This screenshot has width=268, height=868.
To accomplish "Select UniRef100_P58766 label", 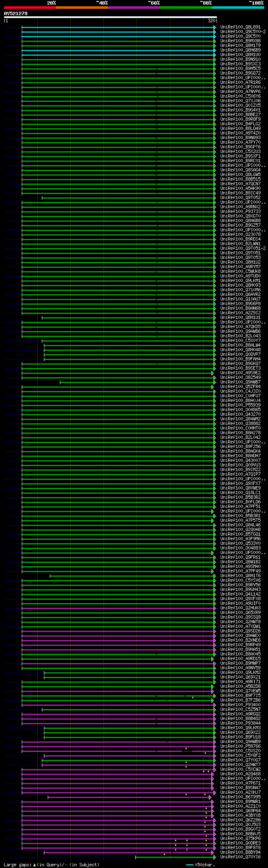I will 240,746.
